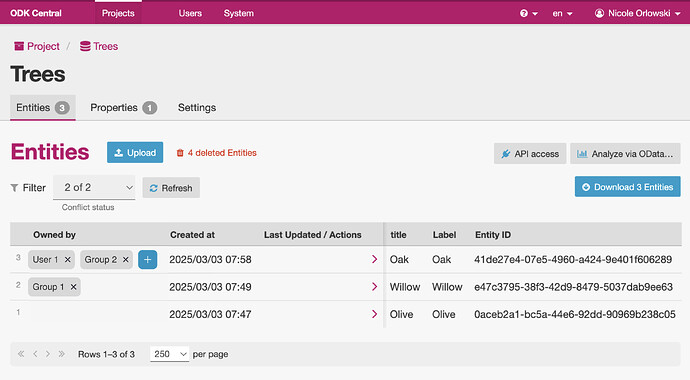
Task: Open the Projects nav item
Action: coord(118,13)
